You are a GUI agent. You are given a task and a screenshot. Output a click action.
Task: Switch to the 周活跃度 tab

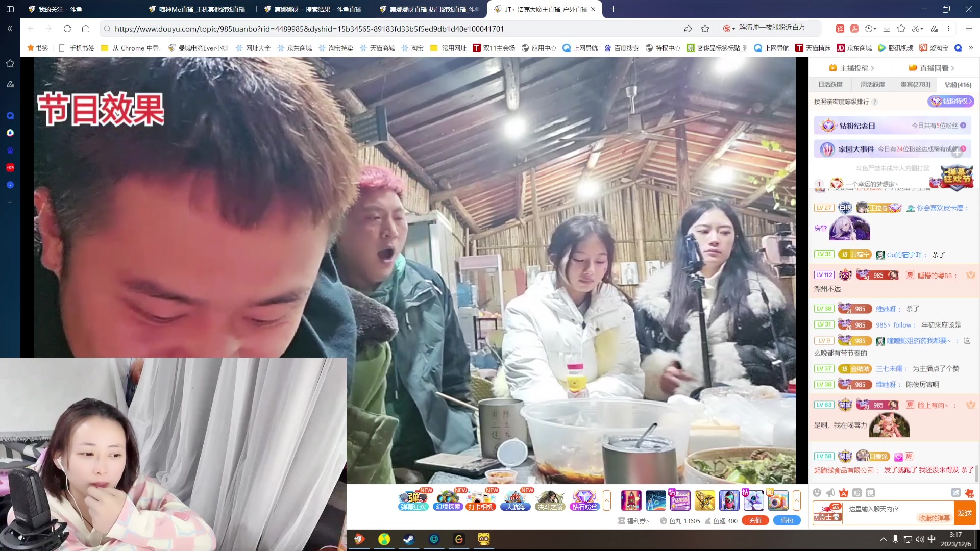873,85
